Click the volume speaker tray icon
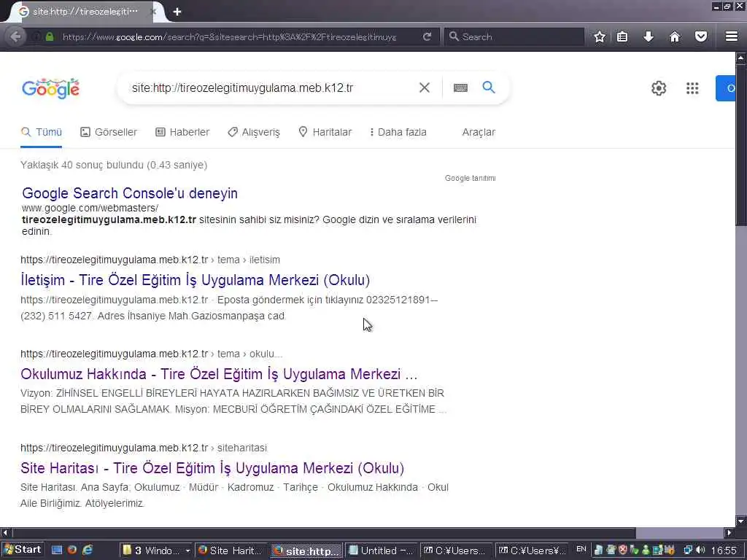This screenshot has height=560, width=747. [700, 550]
